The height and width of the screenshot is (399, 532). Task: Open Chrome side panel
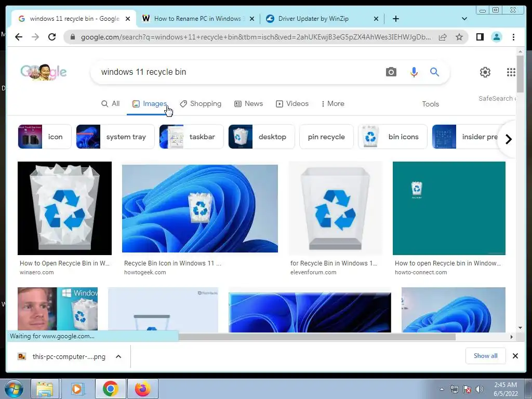(x=480, y=37)
